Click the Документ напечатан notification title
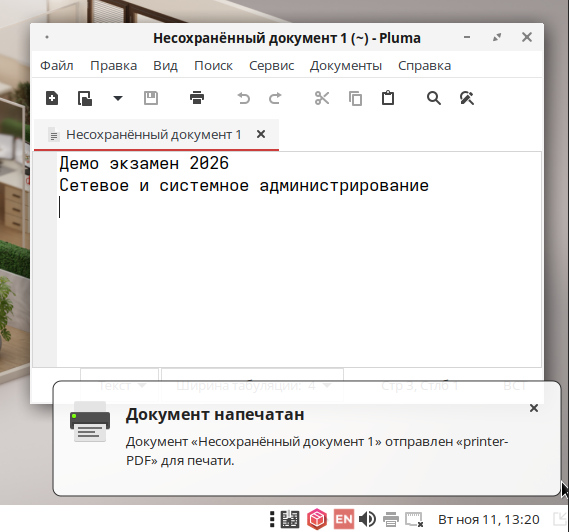Screen dimensions: 569x532 point(215,414)
